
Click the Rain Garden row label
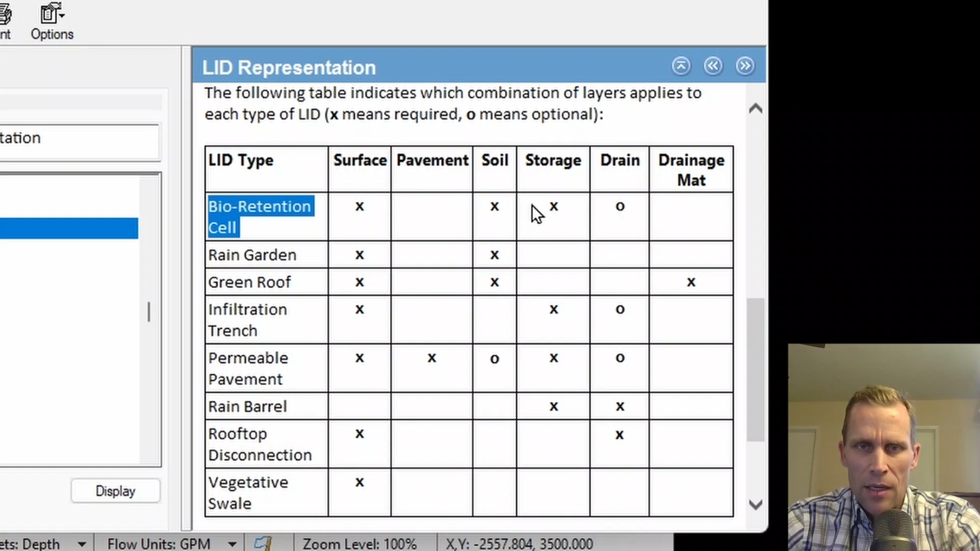coord(252,255)
